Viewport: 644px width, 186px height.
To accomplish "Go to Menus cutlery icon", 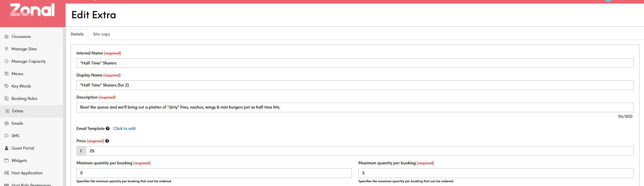I will click(x=7, y=74).
